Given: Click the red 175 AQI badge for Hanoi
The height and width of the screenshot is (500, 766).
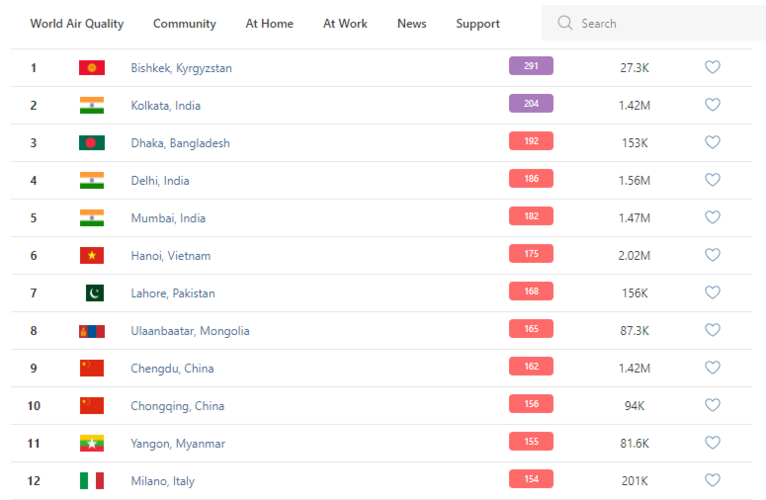Looking at the screenshot, I should [531, 254].
